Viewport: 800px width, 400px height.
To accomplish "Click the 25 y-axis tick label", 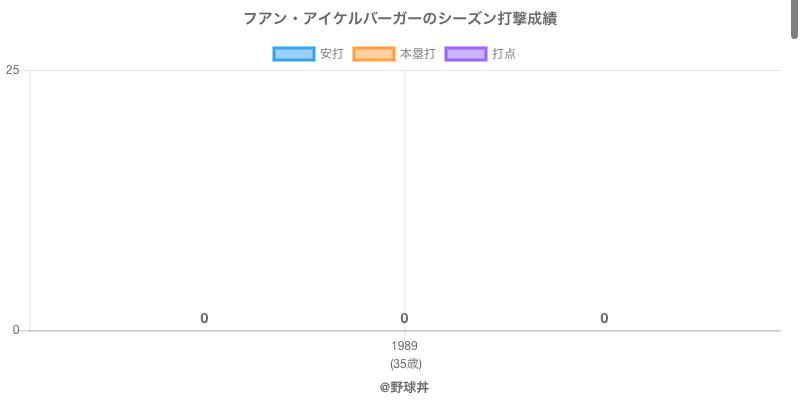I will [12, 70].
